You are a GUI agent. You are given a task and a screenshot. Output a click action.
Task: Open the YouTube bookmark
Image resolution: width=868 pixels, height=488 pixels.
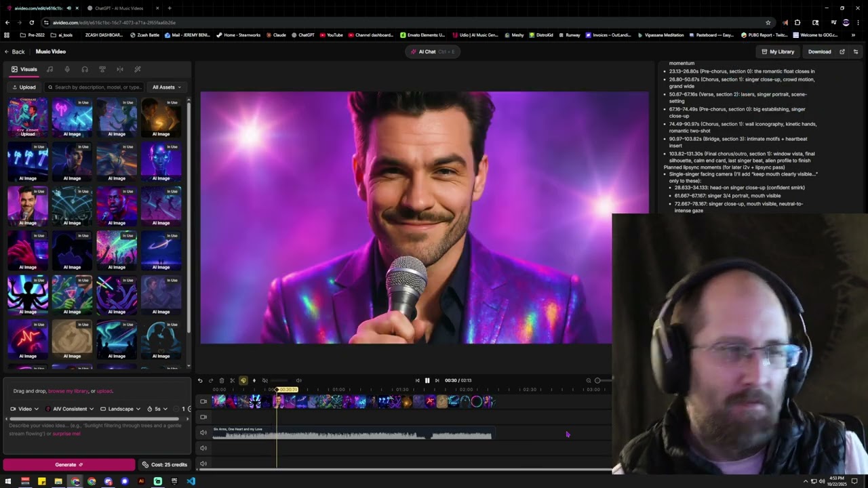(x=331, y=35)
